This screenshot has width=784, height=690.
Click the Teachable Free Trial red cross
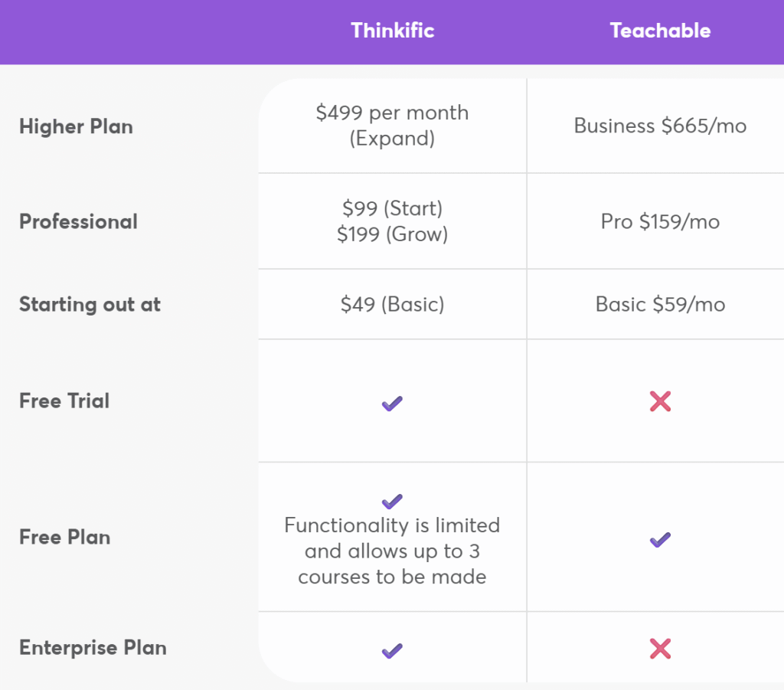pyautogui.click(x=660, y=401)
